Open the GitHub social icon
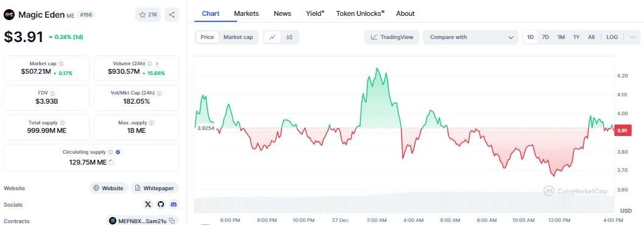The height and width of the screenshot is (225, 644). pyautogui.click(x=161, y=204)
